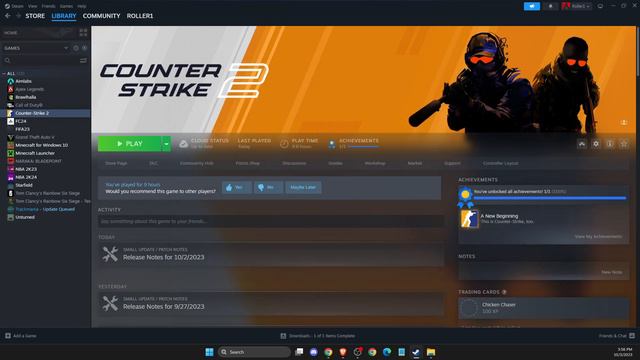This screenshot has height=360, width=640.
Task: Open the Downloads status in bottom bar
Action: tap(318, 336)
